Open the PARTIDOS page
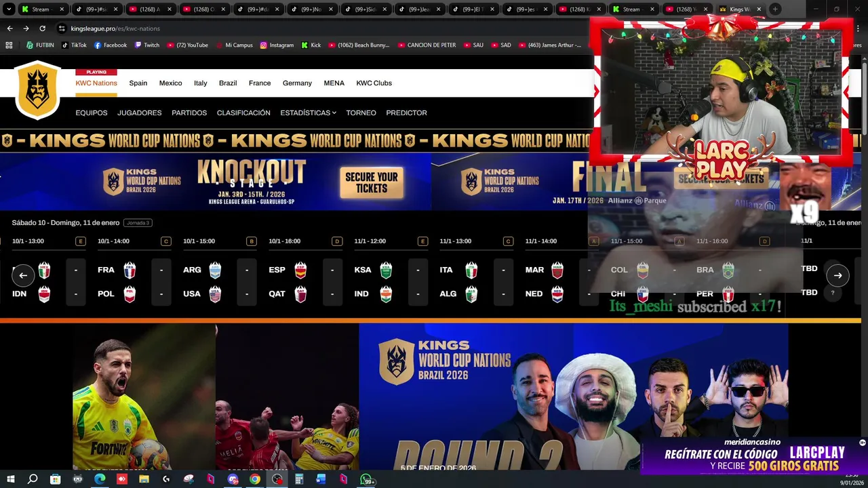Viewport: 868px width, 488px height. point(189,113)
